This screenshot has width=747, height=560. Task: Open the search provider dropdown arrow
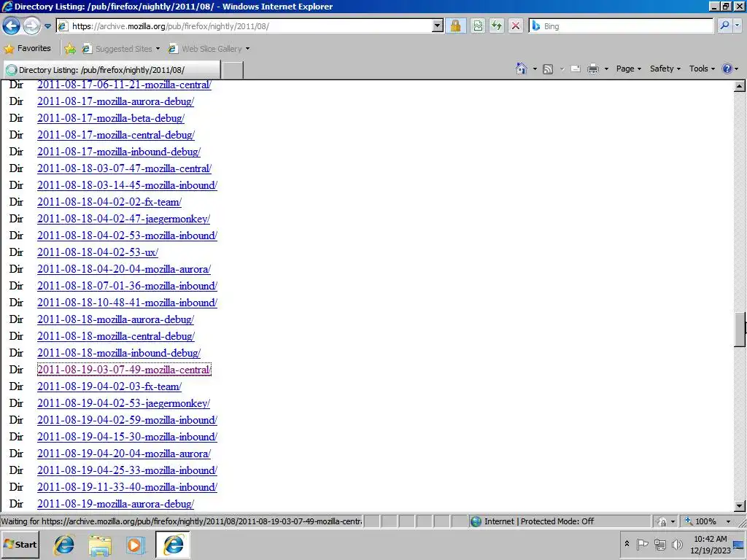point(738,26)
